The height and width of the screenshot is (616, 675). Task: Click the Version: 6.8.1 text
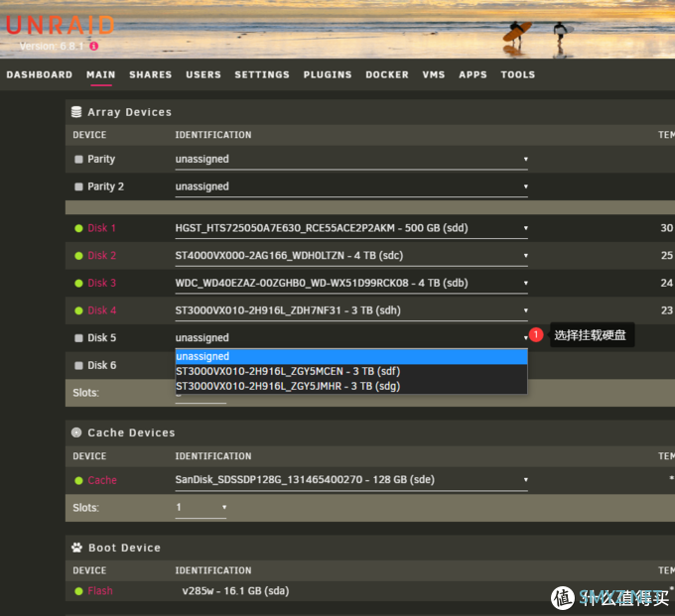click(52, 46)
